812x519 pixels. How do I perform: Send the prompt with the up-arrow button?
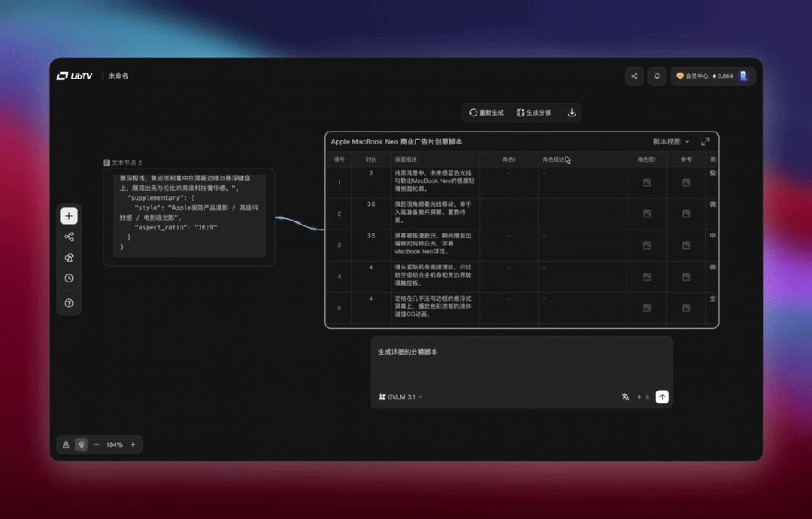point(662,397)
